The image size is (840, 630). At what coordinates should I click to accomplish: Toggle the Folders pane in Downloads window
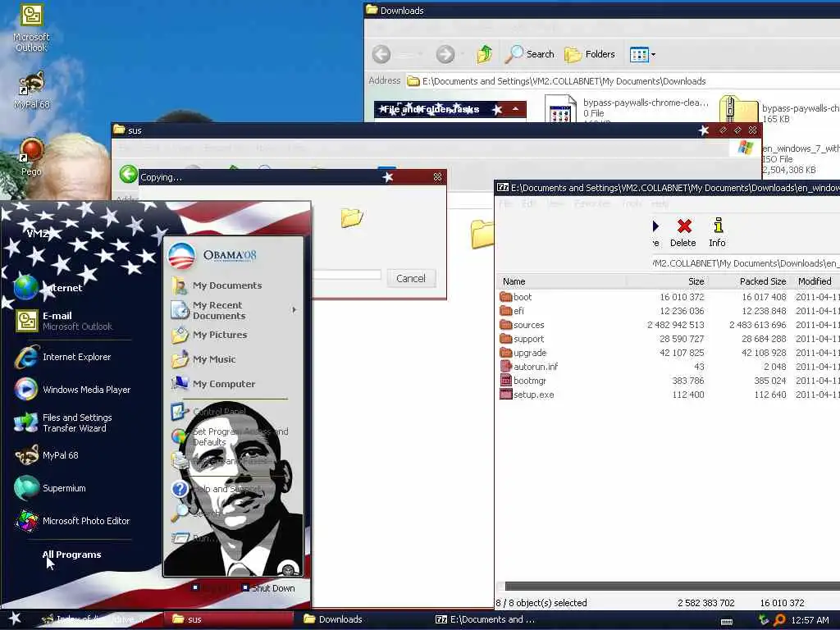tap(589, 54)
